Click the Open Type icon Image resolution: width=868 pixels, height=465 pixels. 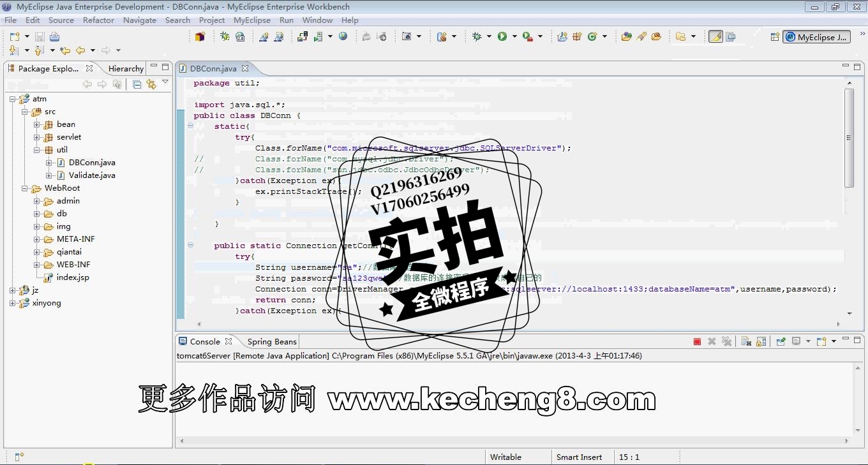pyautogui.click(x=626, y=37)
